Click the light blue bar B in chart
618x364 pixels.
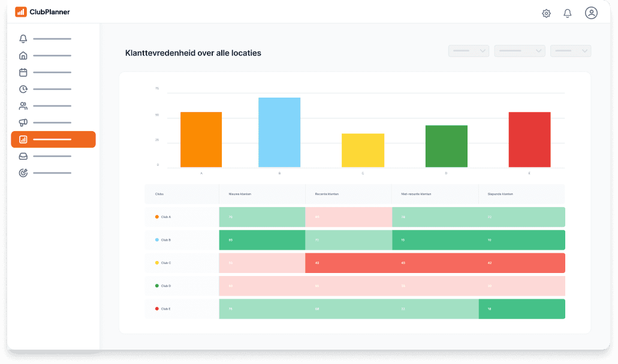tap(279, 132)
